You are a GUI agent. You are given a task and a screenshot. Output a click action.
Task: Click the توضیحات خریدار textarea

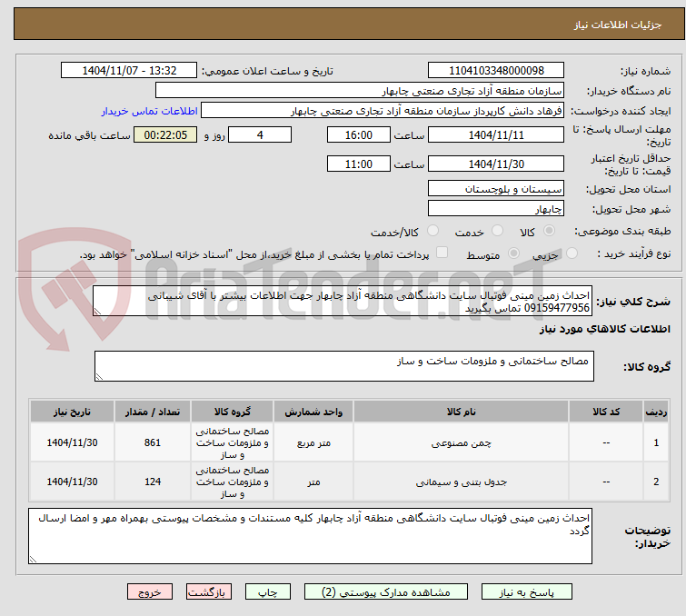(310, 536)
